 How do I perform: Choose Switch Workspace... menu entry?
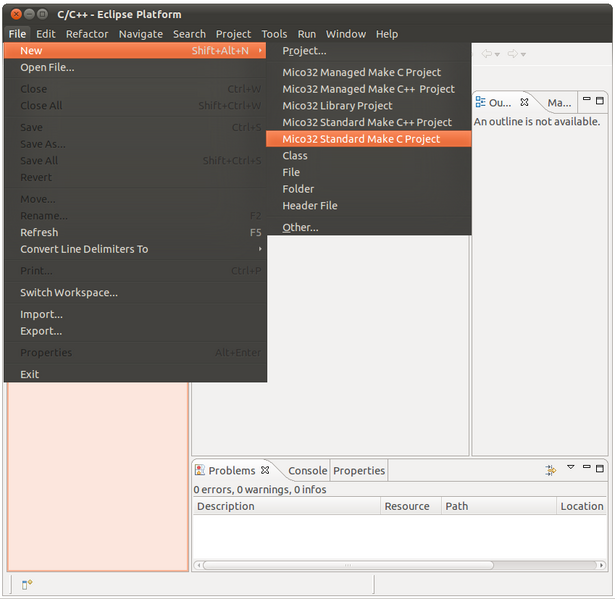(x=135, y=293)
